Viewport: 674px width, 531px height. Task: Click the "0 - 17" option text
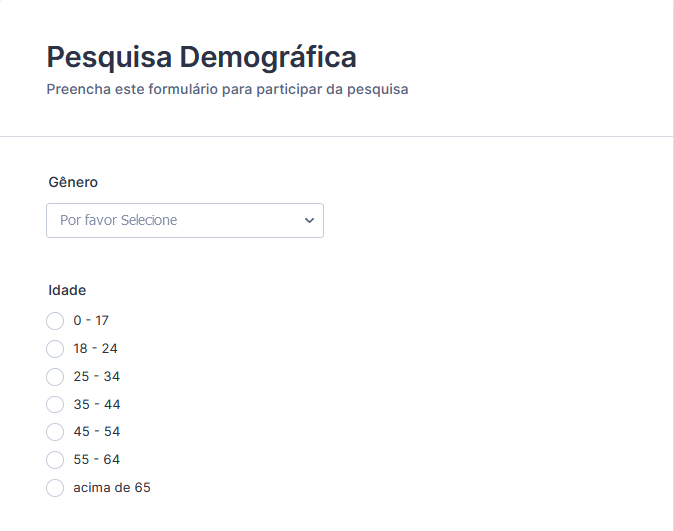pyautogui.click(x=91, y=321)
